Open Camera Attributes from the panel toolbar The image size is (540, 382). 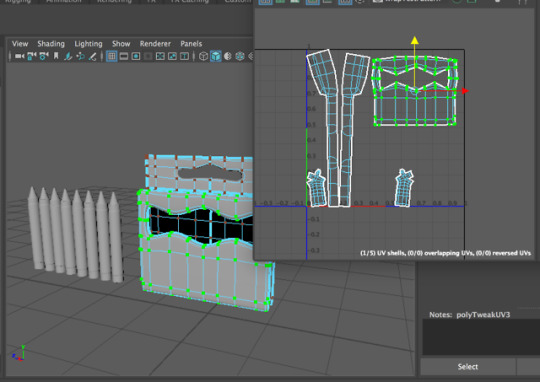click(x=43, y=56)
